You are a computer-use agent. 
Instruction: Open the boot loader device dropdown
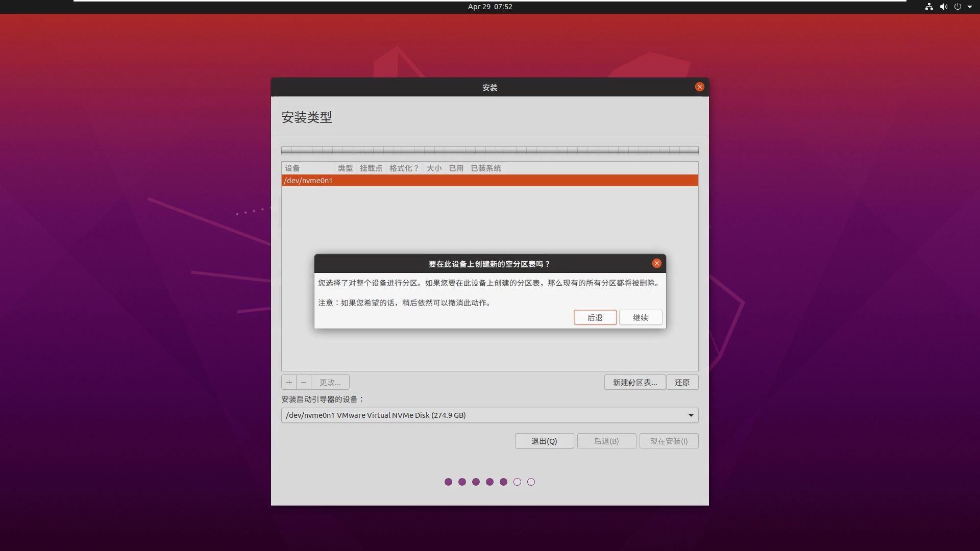(690, 415)
